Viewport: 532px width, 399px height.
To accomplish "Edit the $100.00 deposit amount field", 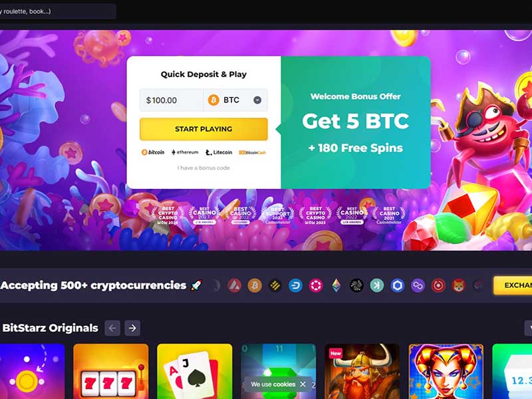I will point(172,100).
